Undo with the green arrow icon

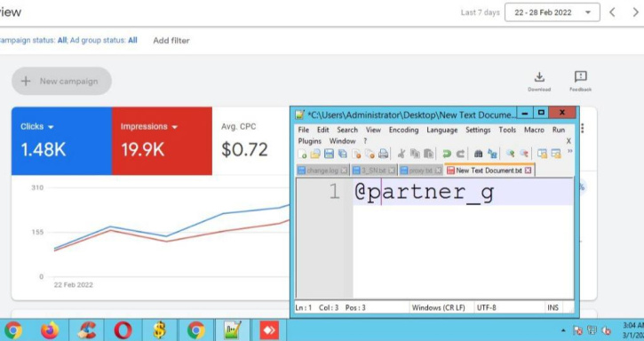(447, 154)
